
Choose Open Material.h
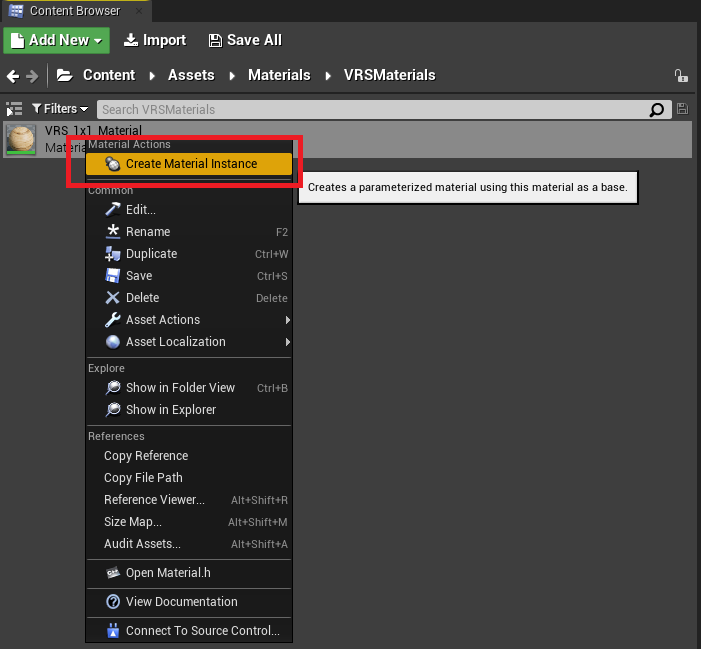tap(189, 573)
